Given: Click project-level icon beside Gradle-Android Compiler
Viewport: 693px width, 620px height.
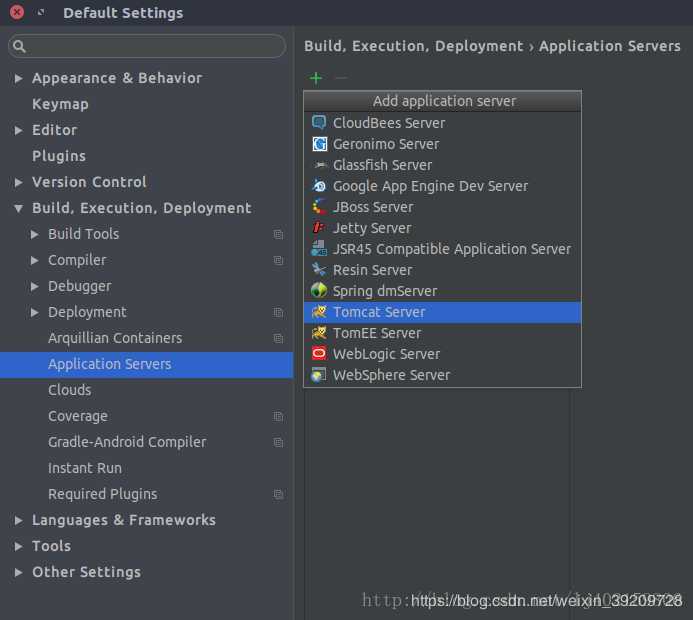Looking at the screenshot, I should point(278,442).
